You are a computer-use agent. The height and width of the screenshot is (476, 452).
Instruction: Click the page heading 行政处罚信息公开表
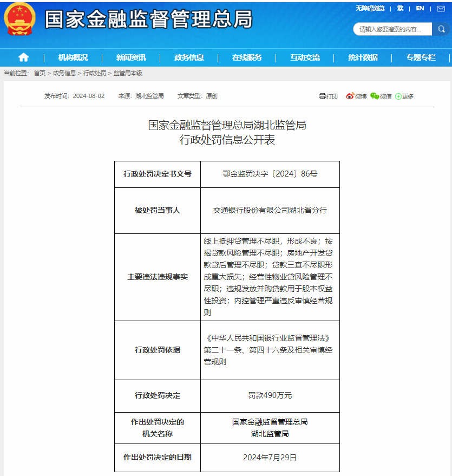coord(227,140)
